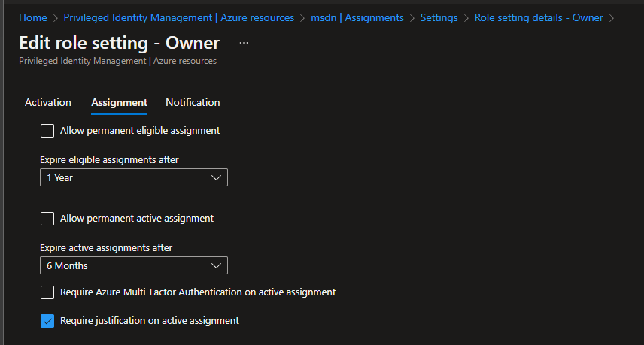Return to Role setting details - Owner breadcrumb
This screenshot has height=345, width=644.
539,17
